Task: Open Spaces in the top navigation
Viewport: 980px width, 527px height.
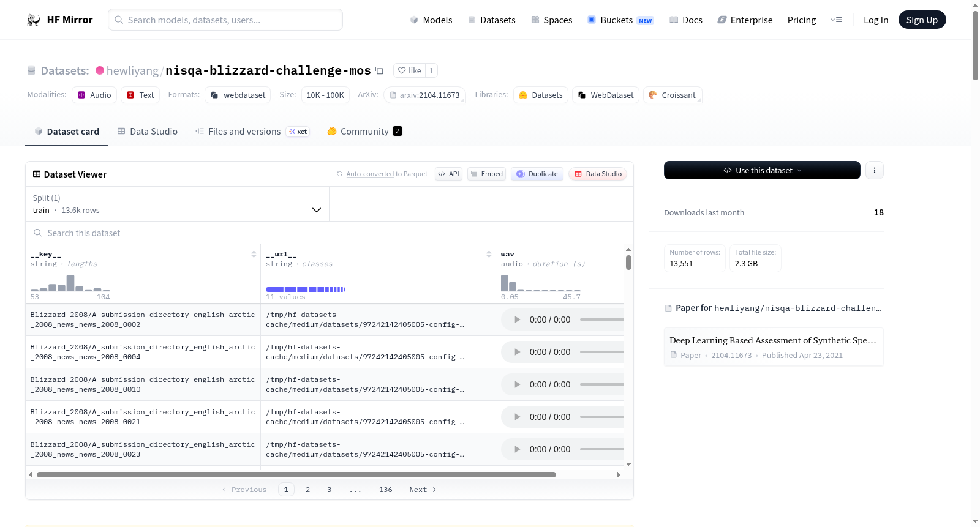Action: (x=551, y=20)
